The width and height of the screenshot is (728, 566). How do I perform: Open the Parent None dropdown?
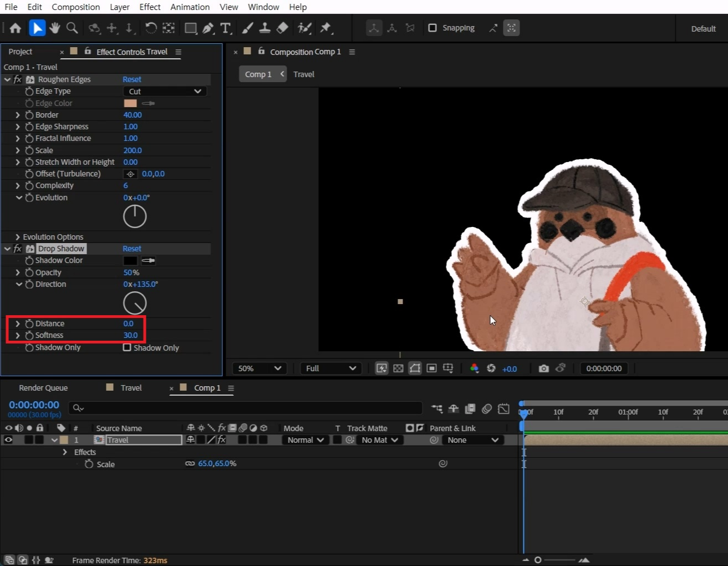pyautogui.click(x=473, y=440)
